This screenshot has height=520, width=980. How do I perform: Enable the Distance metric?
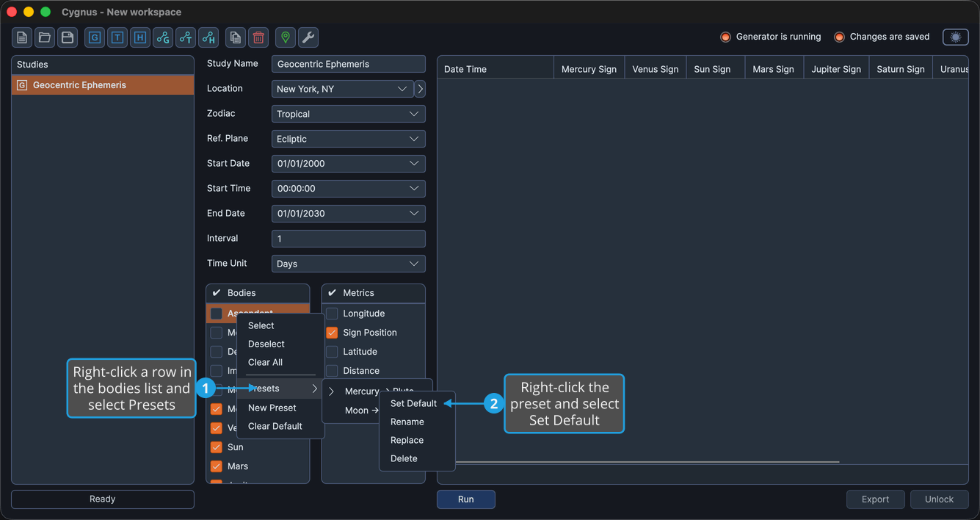point(332,371)
